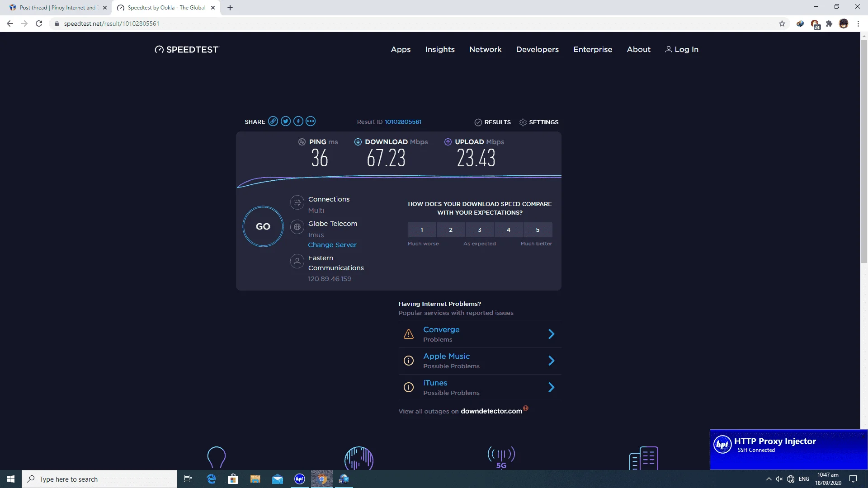Image resolution: width=868 pixels, height=488 pixels.
Task: Open Windows Action Center notifications
Action: (853, 479)
